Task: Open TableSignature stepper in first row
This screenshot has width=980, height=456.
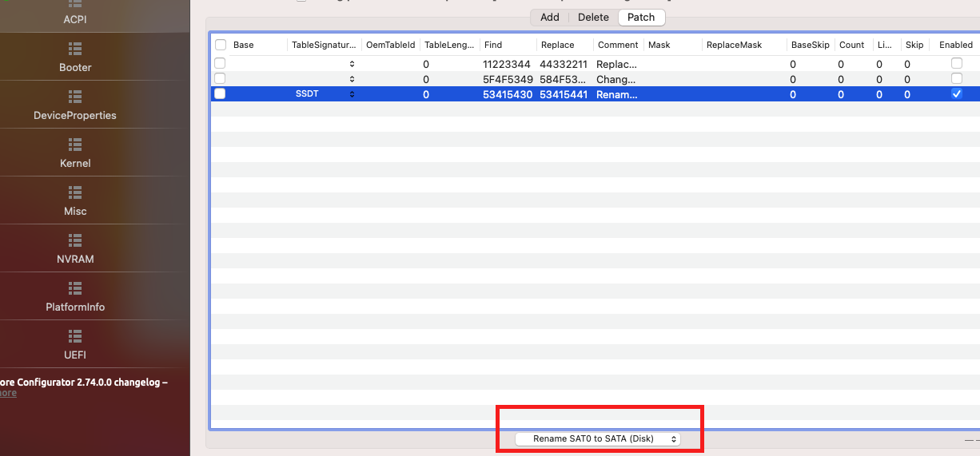Action: point(352,64)
